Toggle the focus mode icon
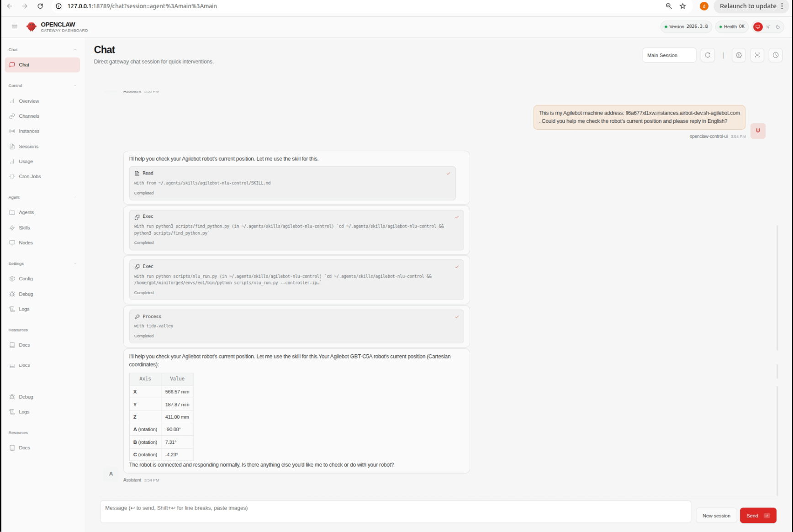Viewport: 793px width, 532px height. (757, 55)
